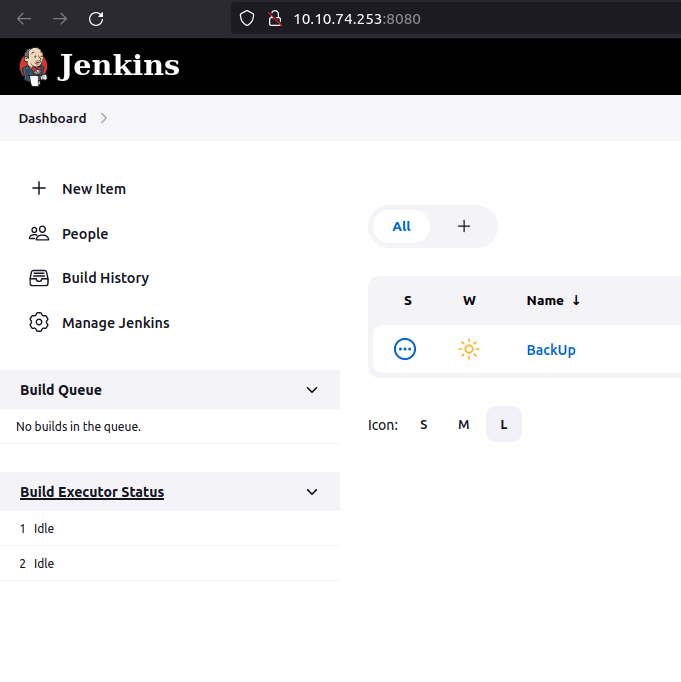Expand the Dashboard breadcrumb chevron

(103, 118)
